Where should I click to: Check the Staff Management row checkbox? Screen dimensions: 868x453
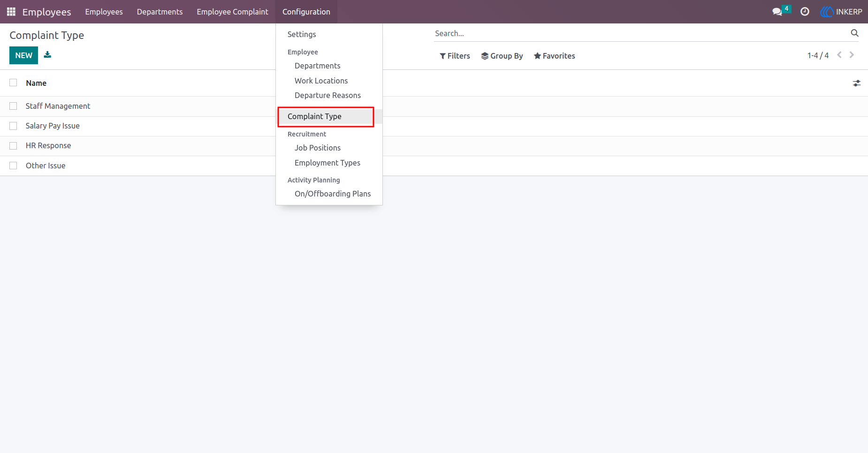click(x=13, y=106)
